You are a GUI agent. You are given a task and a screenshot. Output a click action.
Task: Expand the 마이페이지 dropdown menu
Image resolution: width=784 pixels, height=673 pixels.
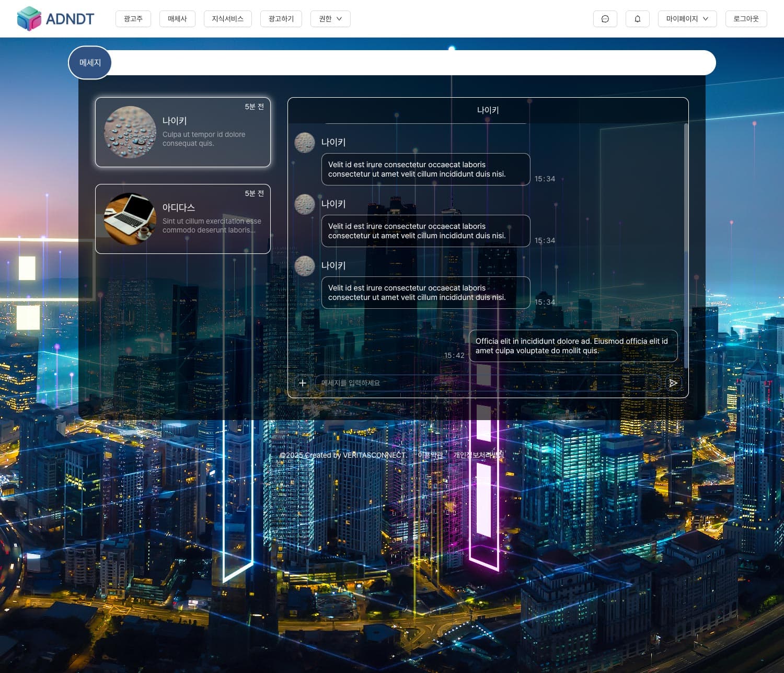[x=687, y=19]
